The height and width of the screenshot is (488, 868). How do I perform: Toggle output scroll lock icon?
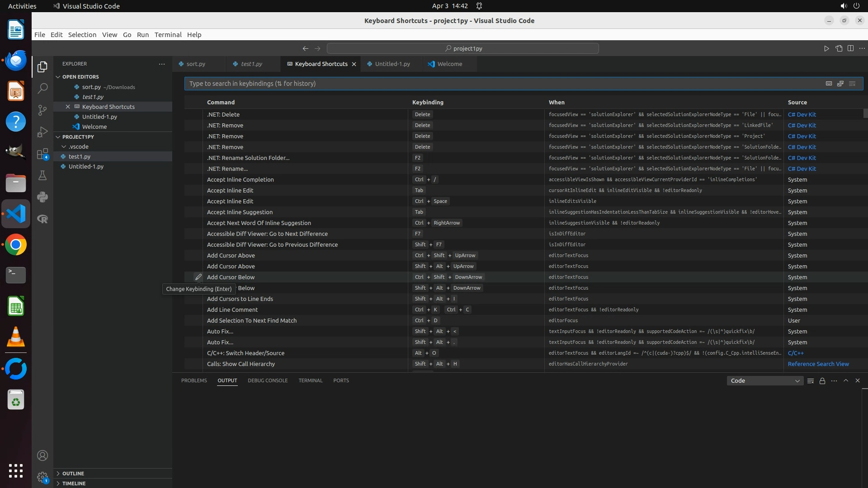coord(822,381)
